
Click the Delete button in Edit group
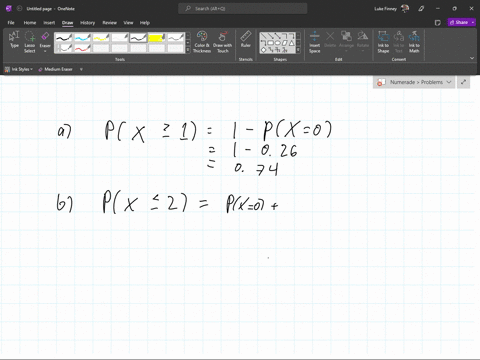click(330, 39)
